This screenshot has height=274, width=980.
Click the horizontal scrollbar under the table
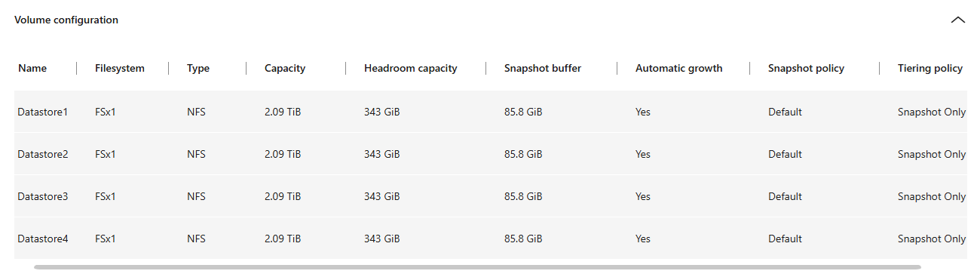click(x=477, y=266)
